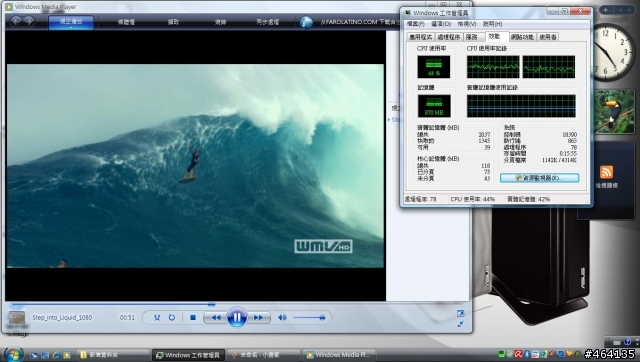Open the Library tab in Media Player
This screenshot has height=362, width=640.
[126, 22]
